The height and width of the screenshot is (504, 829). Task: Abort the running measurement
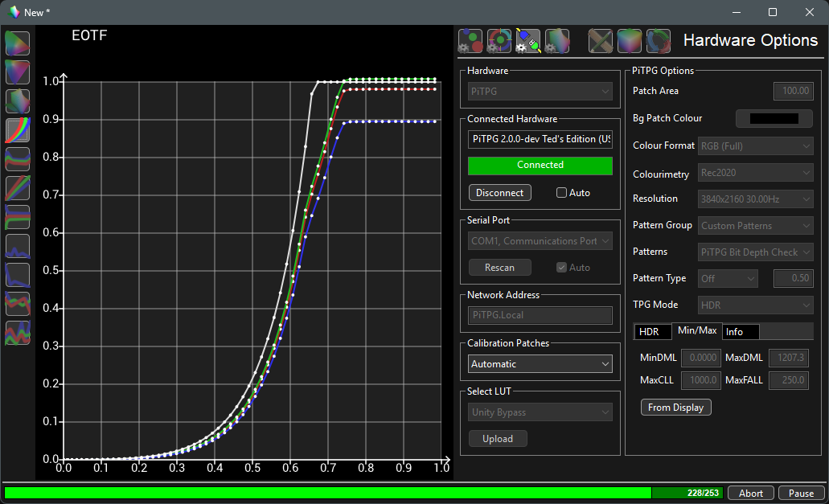751,493
